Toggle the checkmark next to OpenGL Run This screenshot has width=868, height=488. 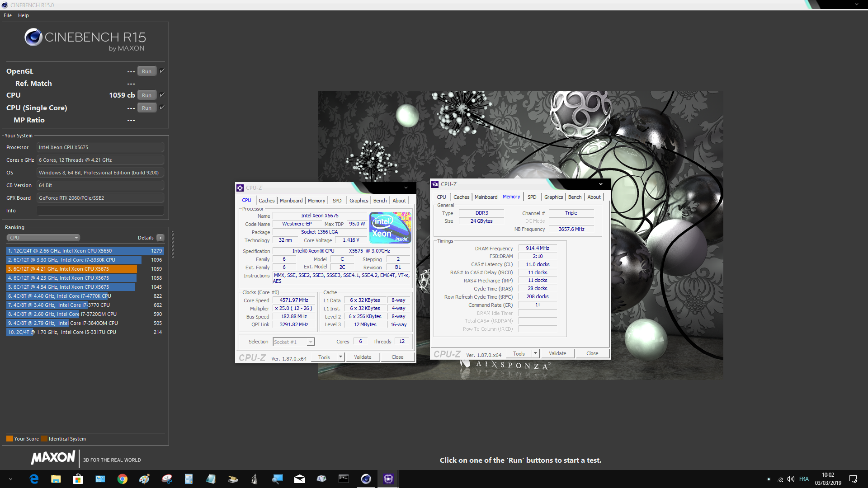pyautogui.click(x=161, y=70)
